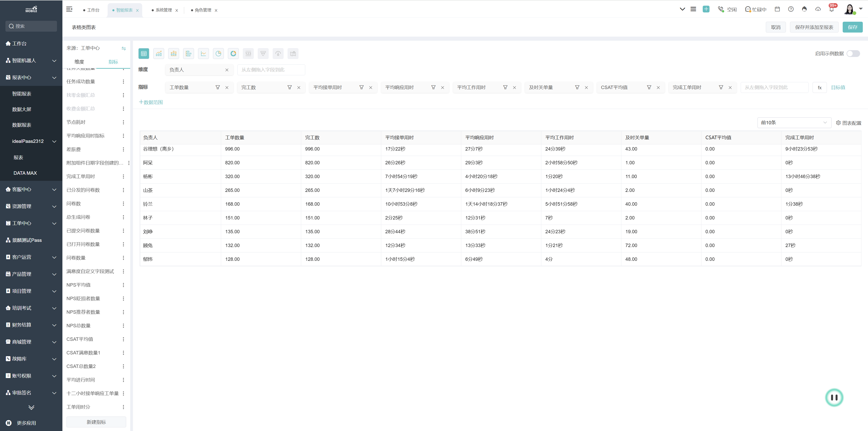Click the teal 保存 button

tap(852, 27)
